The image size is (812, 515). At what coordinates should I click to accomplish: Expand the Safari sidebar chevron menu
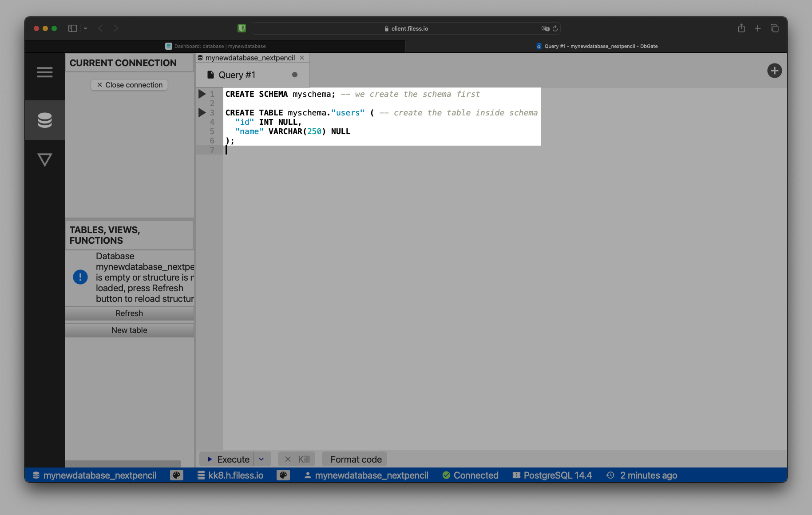(x=85, y=28)
